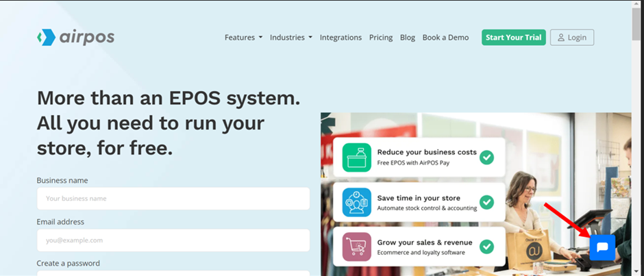Click the 'Create a password' label

pos(69,263)
